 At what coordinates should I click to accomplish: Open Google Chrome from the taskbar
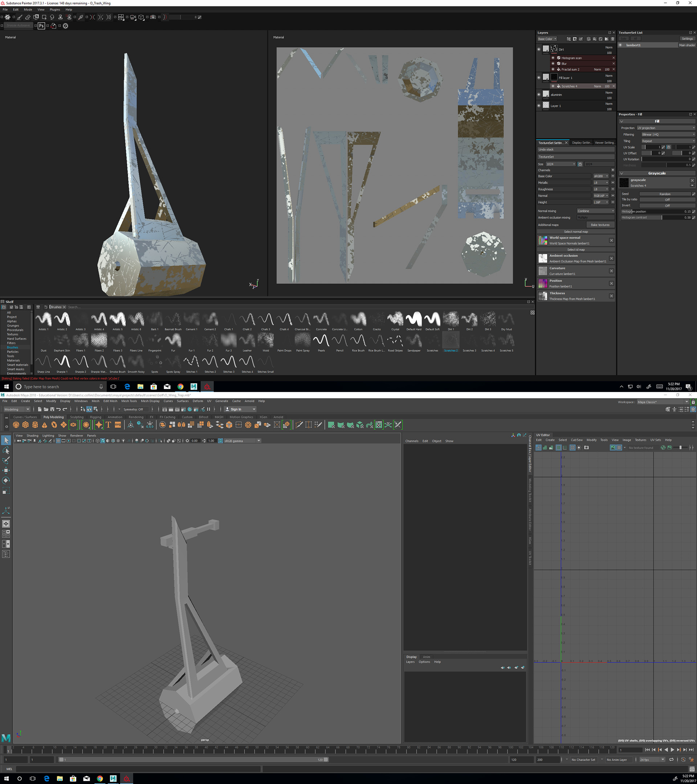(180, 386)
